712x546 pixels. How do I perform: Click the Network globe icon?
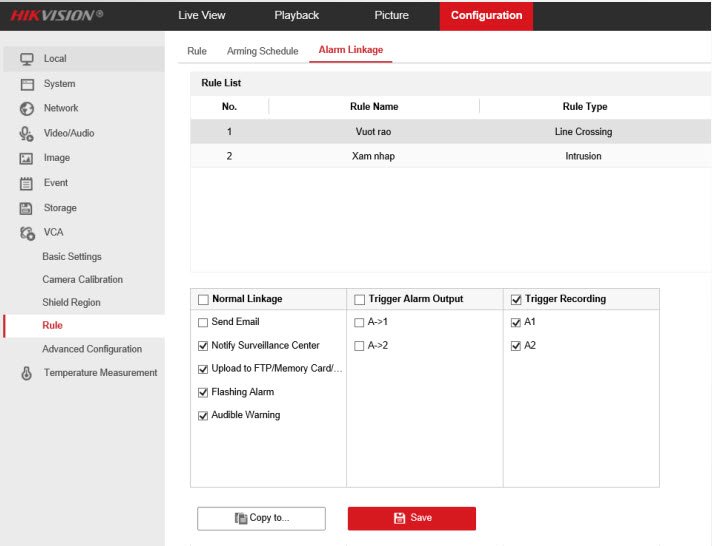pos(27,109)
